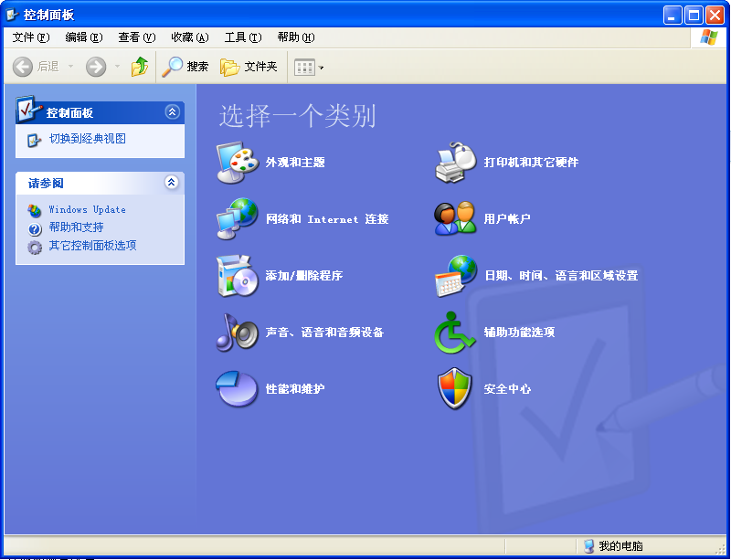Screen dimensions: 731x560
Task: Open 用户帐户 category
Action: (x=508, y=219)
